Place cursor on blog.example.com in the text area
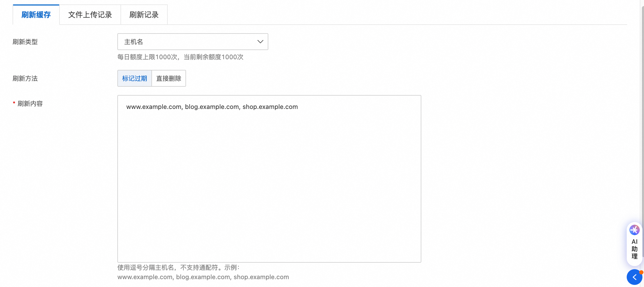This screenshot has height=287, width=644. 212,107
